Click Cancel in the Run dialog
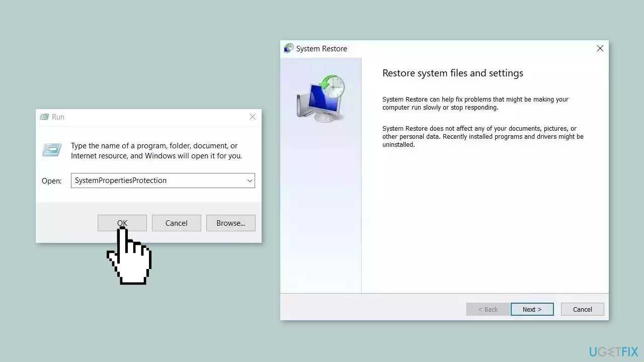644x362 pixels. 177,223
